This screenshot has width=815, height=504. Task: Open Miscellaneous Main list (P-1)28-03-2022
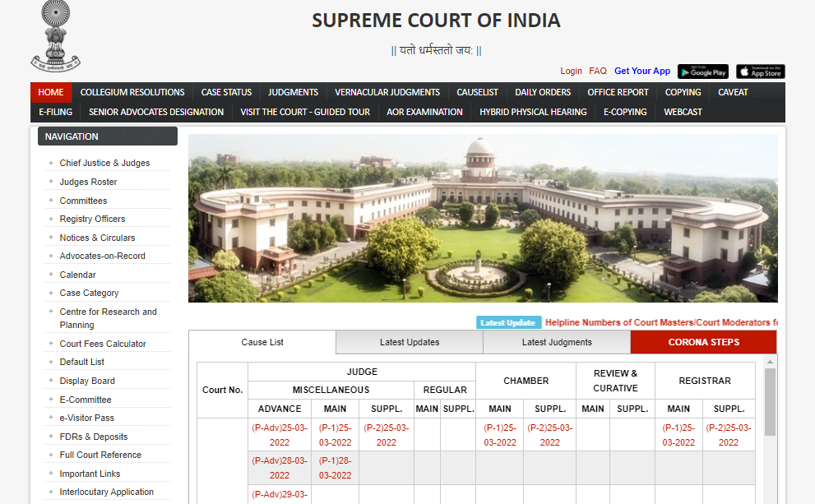click(x=336, y=468)
